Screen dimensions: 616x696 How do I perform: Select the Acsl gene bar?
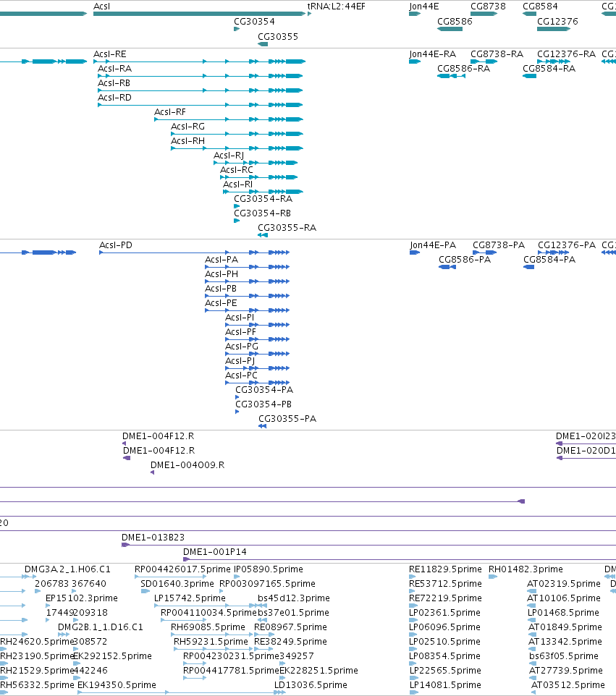click(x=199, y=14)
